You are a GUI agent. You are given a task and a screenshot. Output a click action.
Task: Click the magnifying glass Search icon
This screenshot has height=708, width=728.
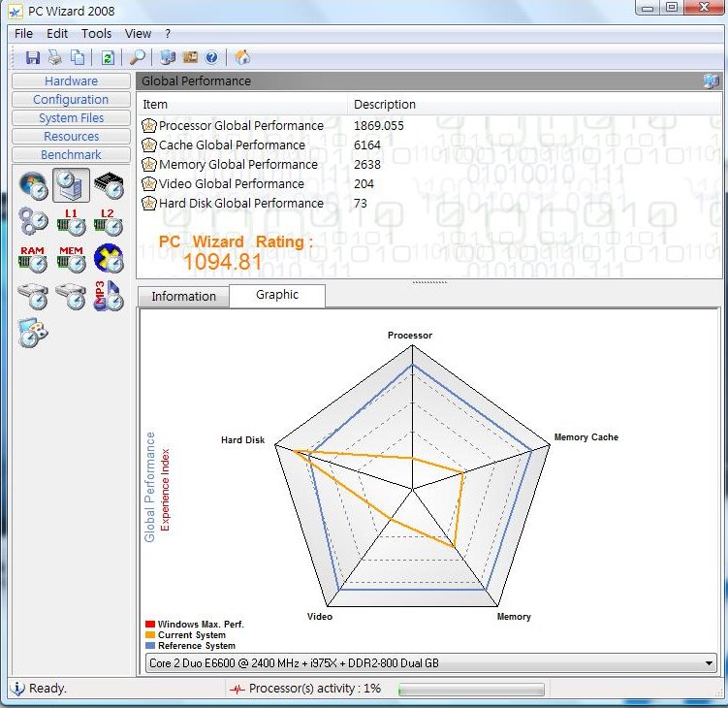pos(138,57)
